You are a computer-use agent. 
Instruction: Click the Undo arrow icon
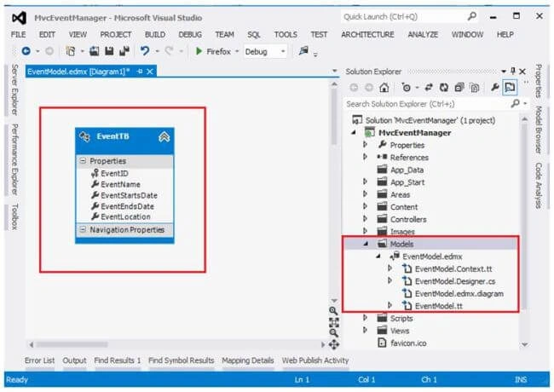pos(145,51)
